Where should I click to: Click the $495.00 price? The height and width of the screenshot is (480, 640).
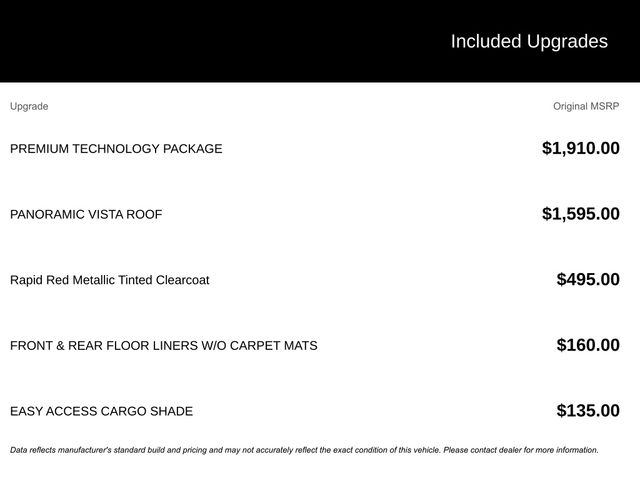pyautogui.click(x=588, y=280)
